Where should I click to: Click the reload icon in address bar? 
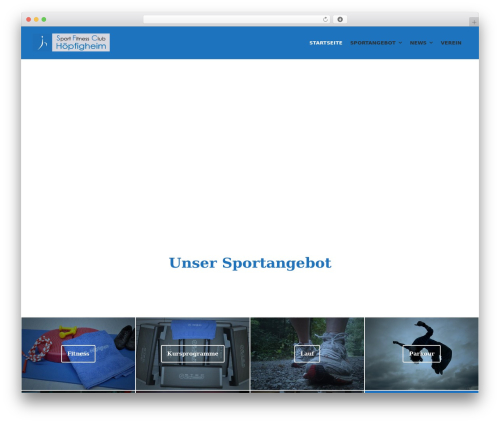click(x=325, y=20)
